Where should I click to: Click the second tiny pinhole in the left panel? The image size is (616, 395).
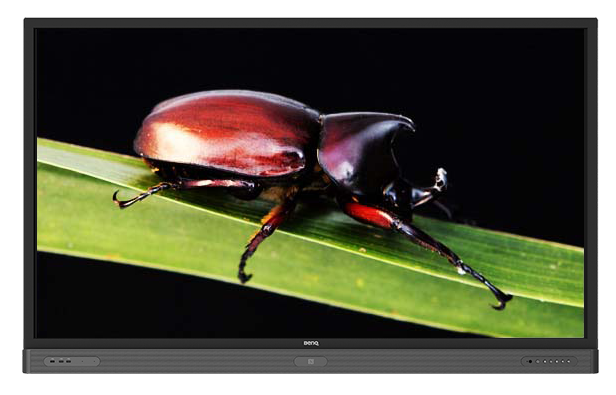click(94, 362)
